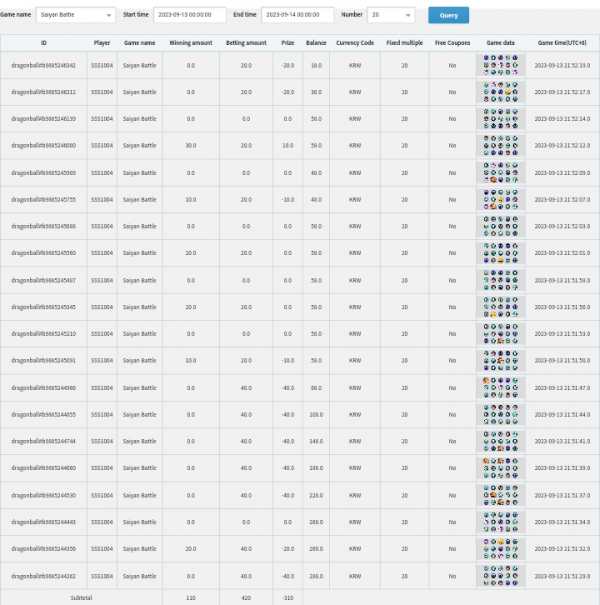Open game data thumbnail for the 21:51:34 row
This screenshot has width=600, height=605.
[x=500, y=522]
